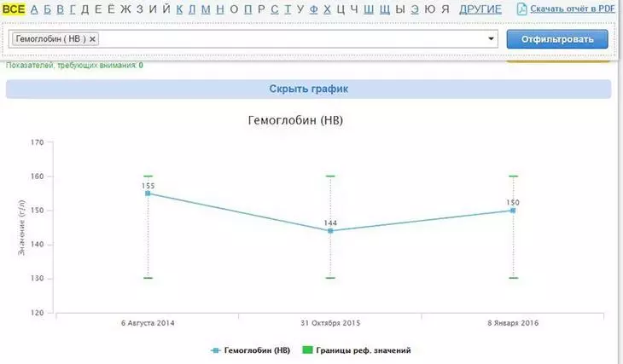The height and width of the screenshot is (364, 623).
Task: Select the 144 data point on chart
Action: [330, 231]
